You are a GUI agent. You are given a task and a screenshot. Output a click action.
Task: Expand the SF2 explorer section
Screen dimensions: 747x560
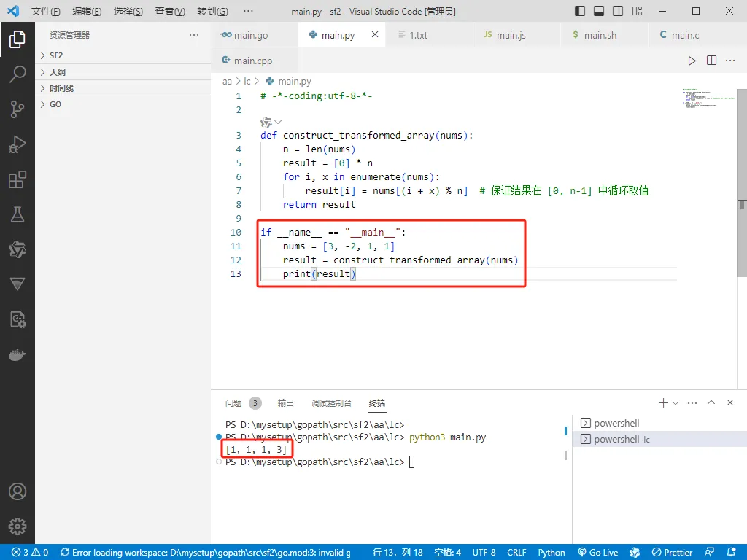[x=123, y=55]
